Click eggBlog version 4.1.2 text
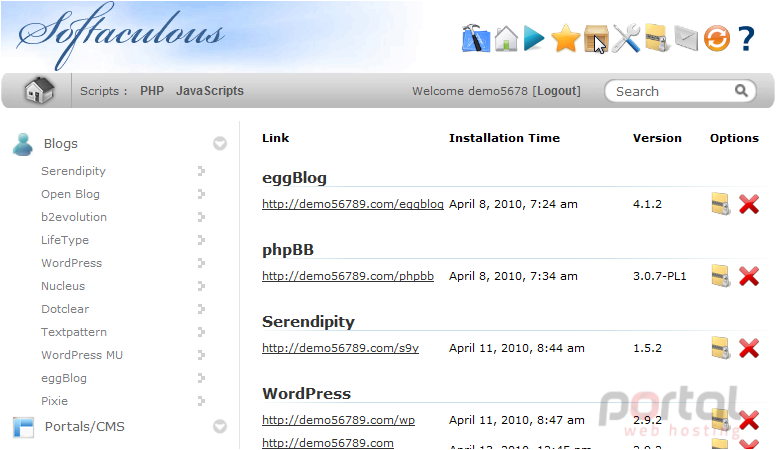776x450 pixels. pyautogui.click(x=647, y=204)
